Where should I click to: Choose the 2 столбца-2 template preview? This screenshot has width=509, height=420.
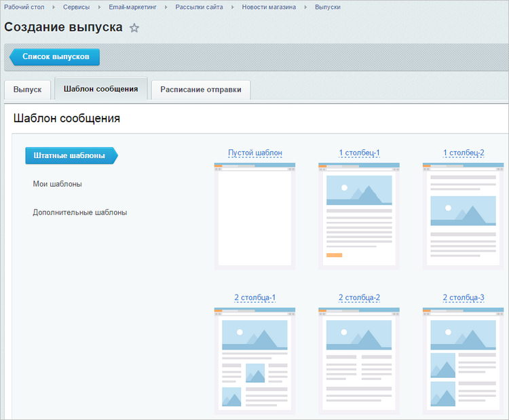tap(359, 361)
